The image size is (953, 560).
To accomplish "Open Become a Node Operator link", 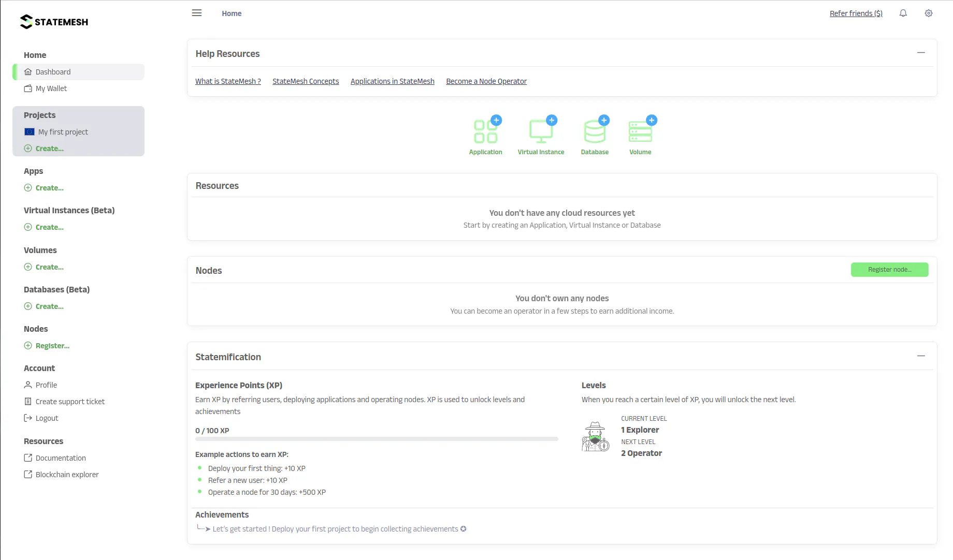I will click(486, 81).
